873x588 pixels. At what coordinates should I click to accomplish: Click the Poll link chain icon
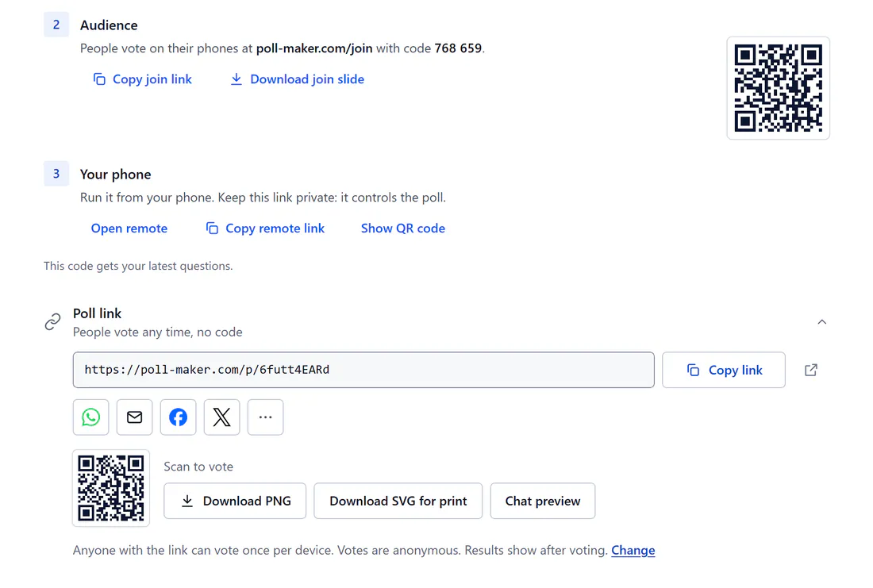pyautogui.click(x=53, y=322)
